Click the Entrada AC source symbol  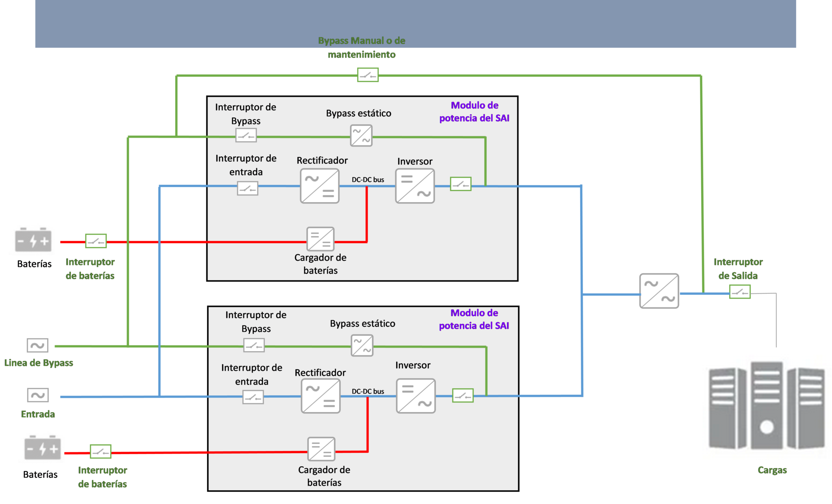point(38,395)
